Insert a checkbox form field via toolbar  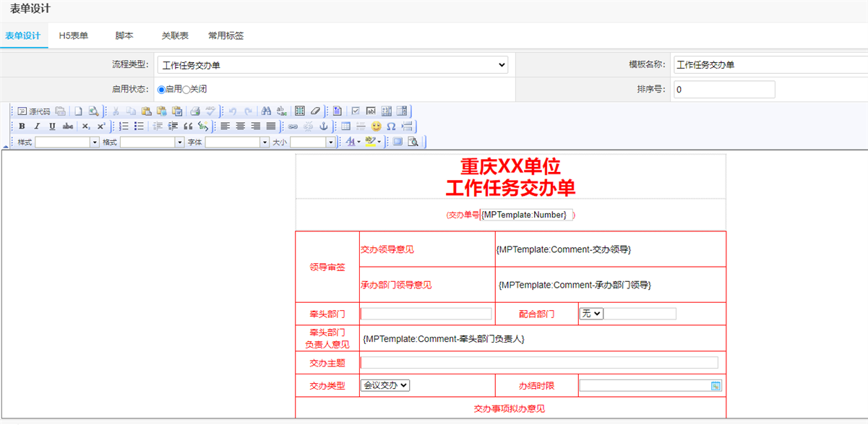pos(356,111)
